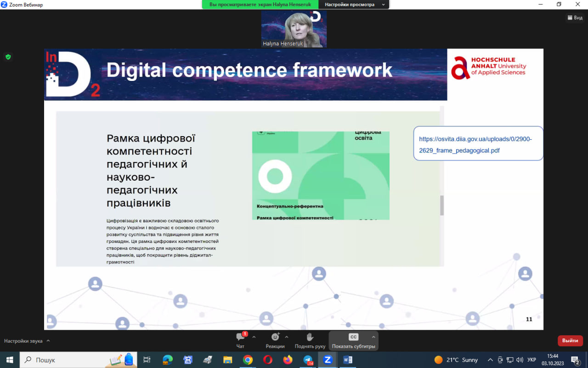The image size is (588, 368).
Task: Click the Вид view button
Action: pyautogui.click(x=575, y=18)
